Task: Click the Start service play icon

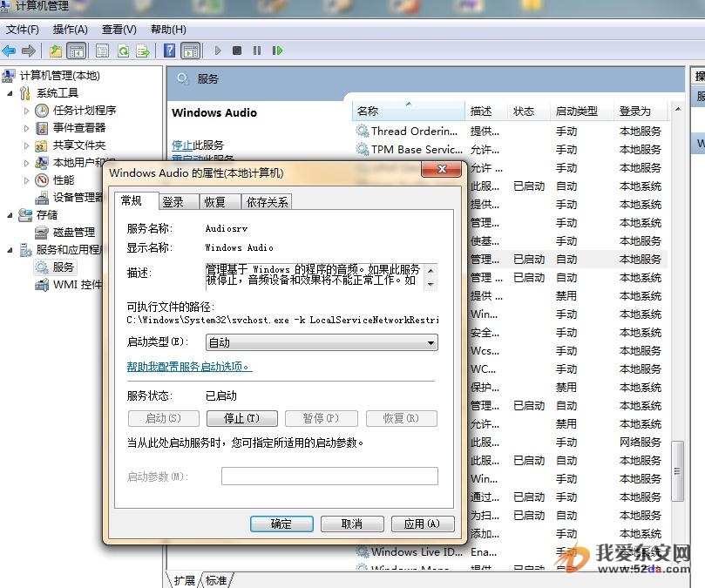Action: click(x=218, y=51)
